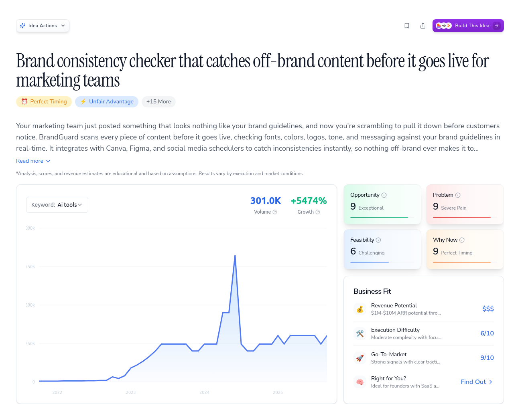
Task: Click the Build This Idea button
Action: pyautogui.click(x=468, y=25)
